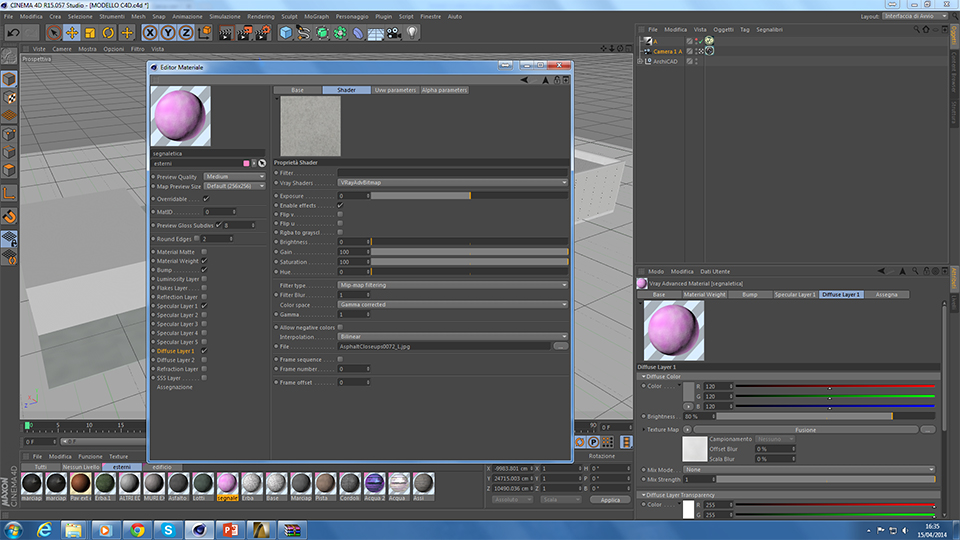Add a cube primitive object
The width and height of the screenshot is (960, 540).
click(286, 33)
